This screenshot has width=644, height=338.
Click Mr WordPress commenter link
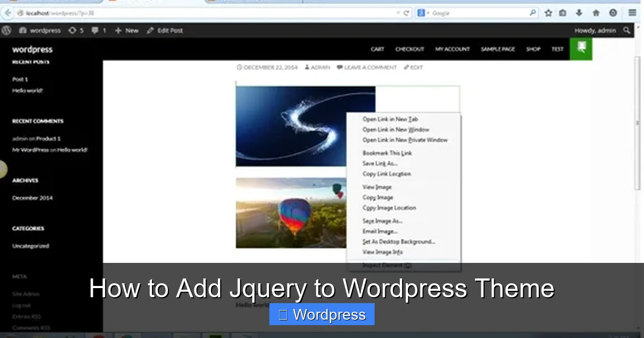(x=31, y=150)
